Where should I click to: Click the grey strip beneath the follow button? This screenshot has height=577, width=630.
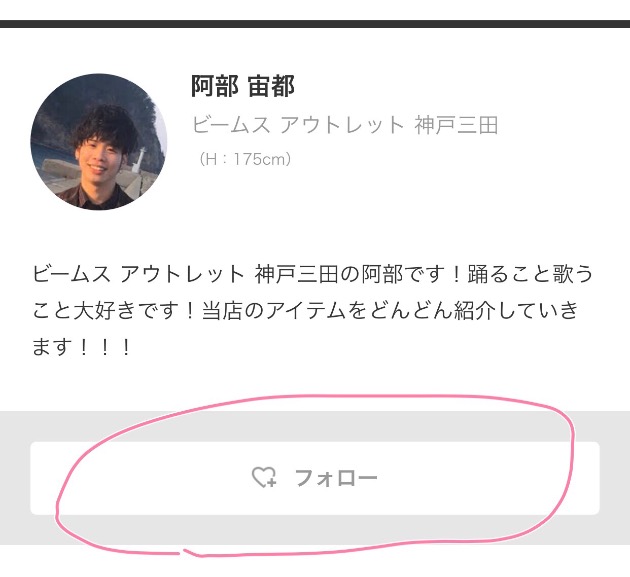[x=315, y=530]
